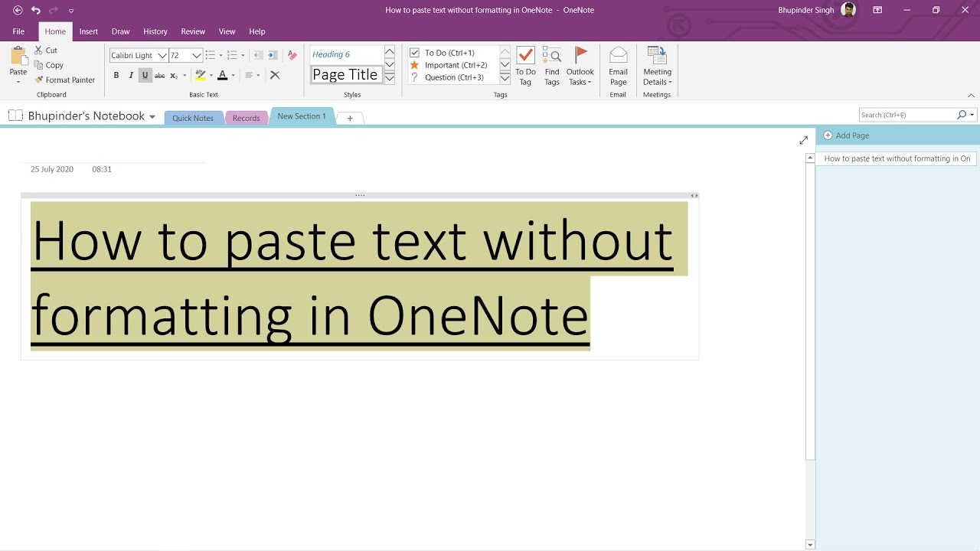Undo the last action
Image resolution: width=980 pixels, height=551 pixels.
(36, 10)
